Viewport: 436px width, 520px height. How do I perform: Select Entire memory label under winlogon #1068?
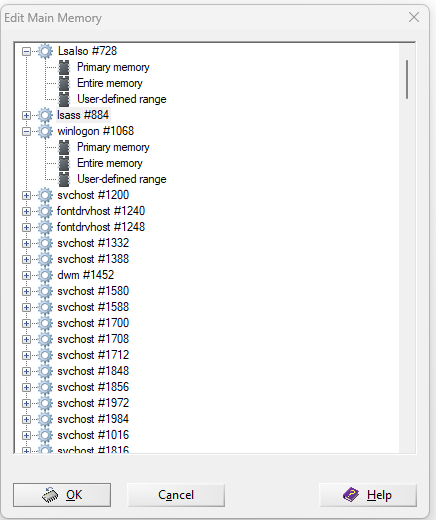click(x=110, y=163)
